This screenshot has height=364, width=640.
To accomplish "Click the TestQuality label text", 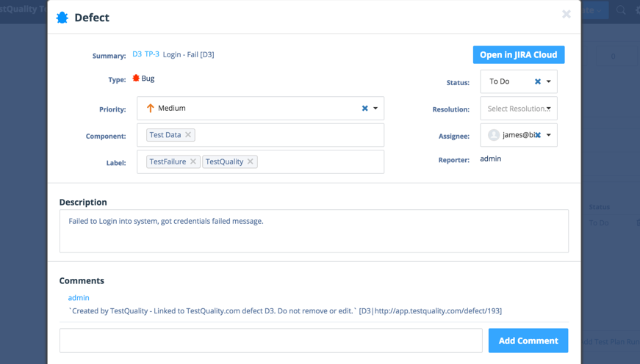I will pos(225,162).
